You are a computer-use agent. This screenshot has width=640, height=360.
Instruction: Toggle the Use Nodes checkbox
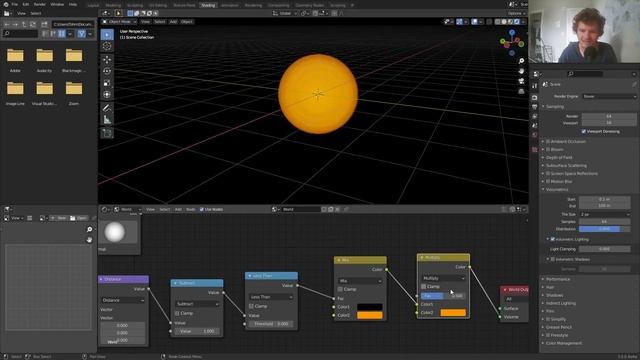coord(202,209)
